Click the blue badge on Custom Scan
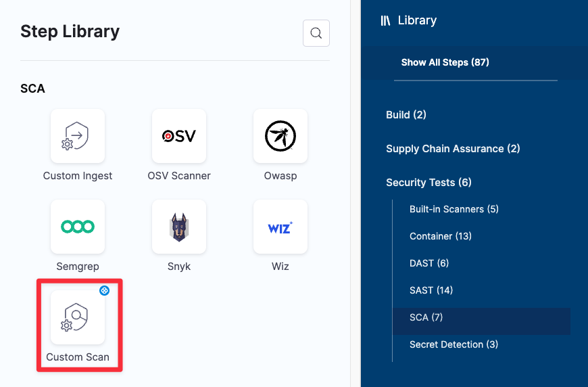Image resolution: width=588 pixels, height=387 pixels. pos(104,291)
